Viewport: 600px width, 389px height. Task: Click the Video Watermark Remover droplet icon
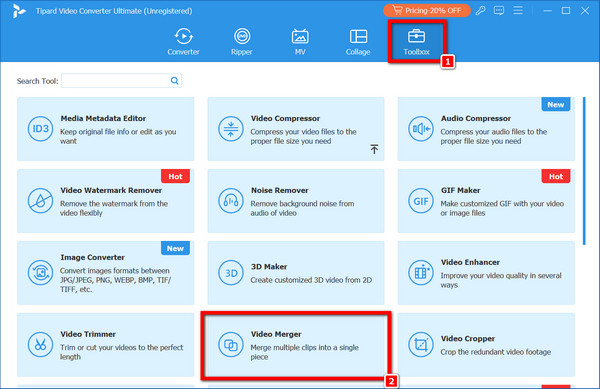[40, 201]
